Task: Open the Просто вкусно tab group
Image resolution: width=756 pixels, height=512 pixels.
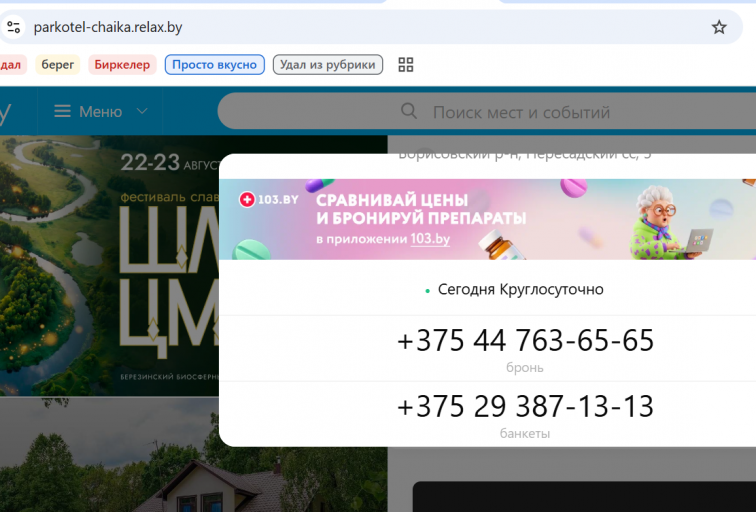Action: (215, 65)
